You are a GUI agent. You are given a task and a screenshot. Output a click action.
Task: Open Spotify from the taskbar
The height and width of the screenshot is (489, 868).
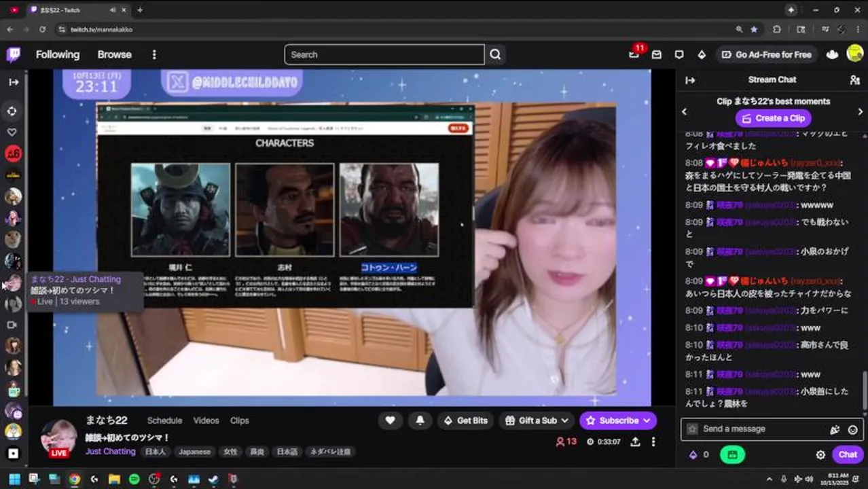point(134,479)
